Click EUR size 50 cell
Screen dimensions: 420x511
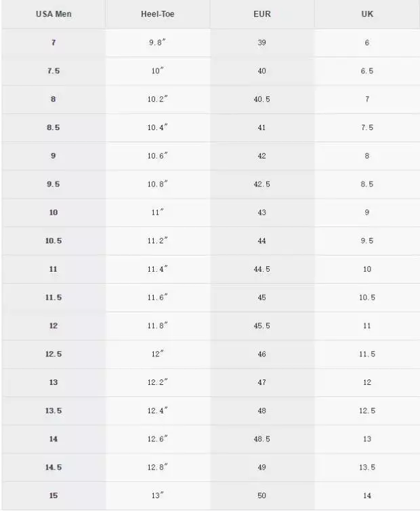click(x=262, y=495)
